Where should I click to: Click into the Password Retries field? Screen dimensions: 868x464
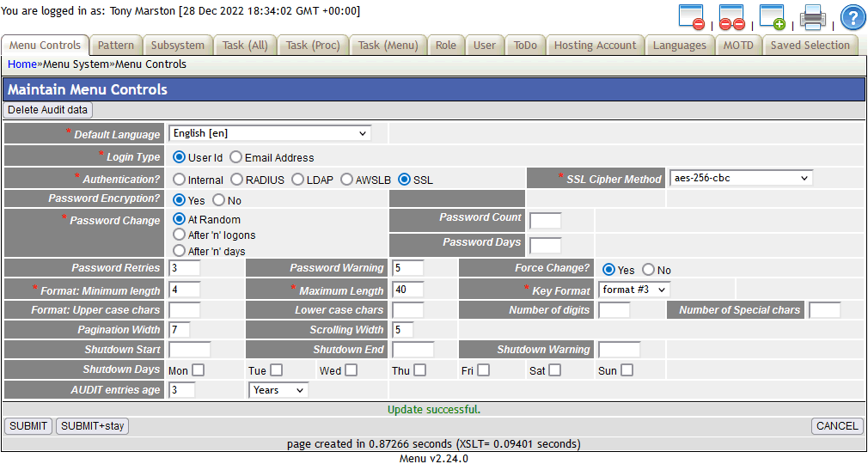pos(184,268)
